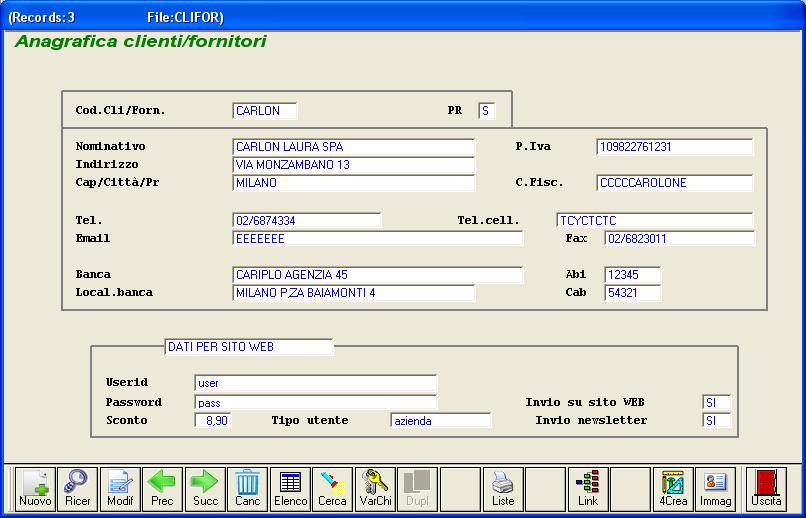This screenshot has height=518, width=806.
Task: Select the Invio newsletter label
Action: (591, 420)
